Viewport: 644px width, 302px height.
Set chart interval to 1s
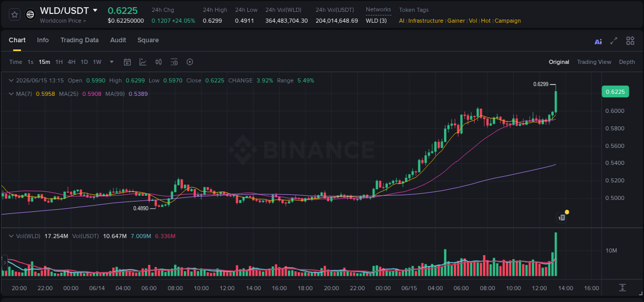tap(30, 62)
